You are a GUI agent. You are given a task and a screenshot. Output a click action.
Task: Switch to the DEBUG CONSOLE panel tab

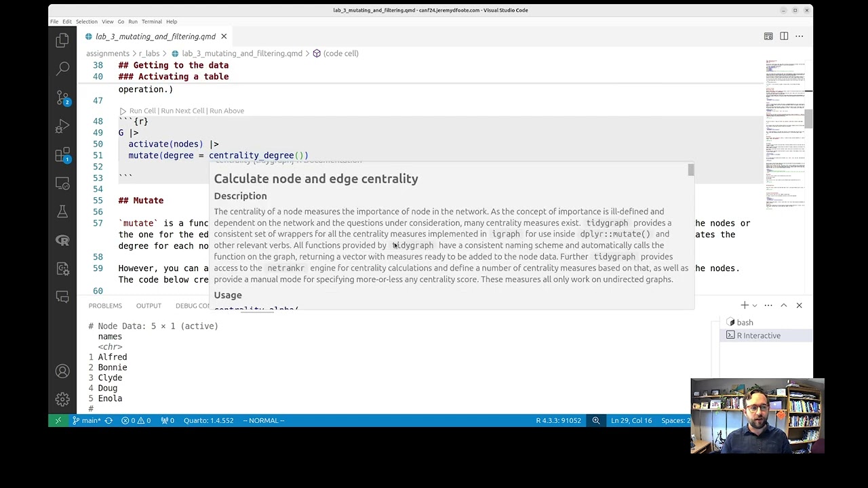[192, 306]
